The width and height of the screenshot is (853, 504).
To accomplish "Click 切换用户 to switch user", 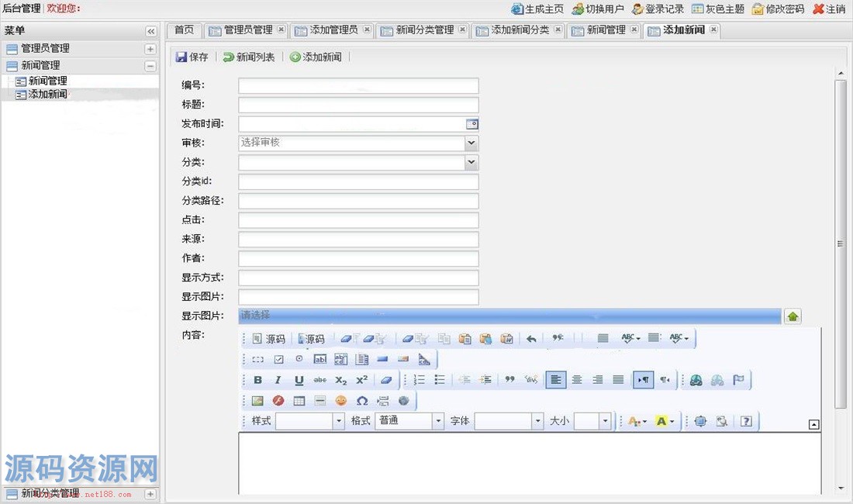I will click(598, 9).
